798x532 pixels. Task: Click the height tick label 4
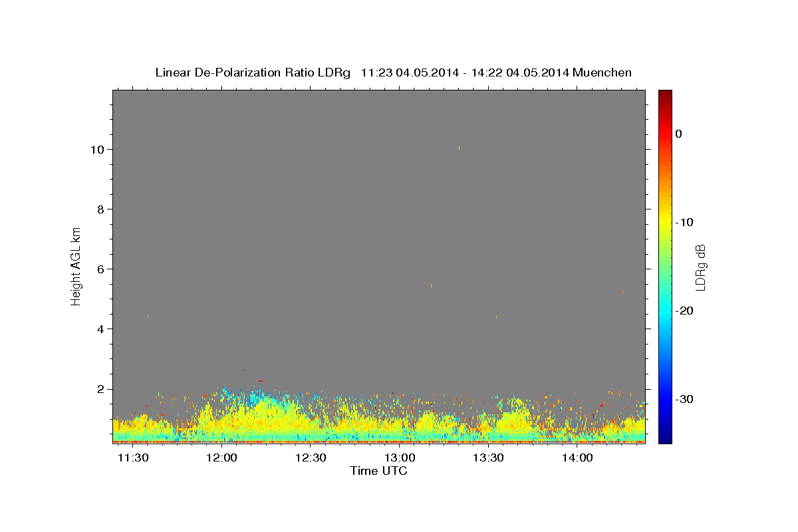tap(101, 329)
